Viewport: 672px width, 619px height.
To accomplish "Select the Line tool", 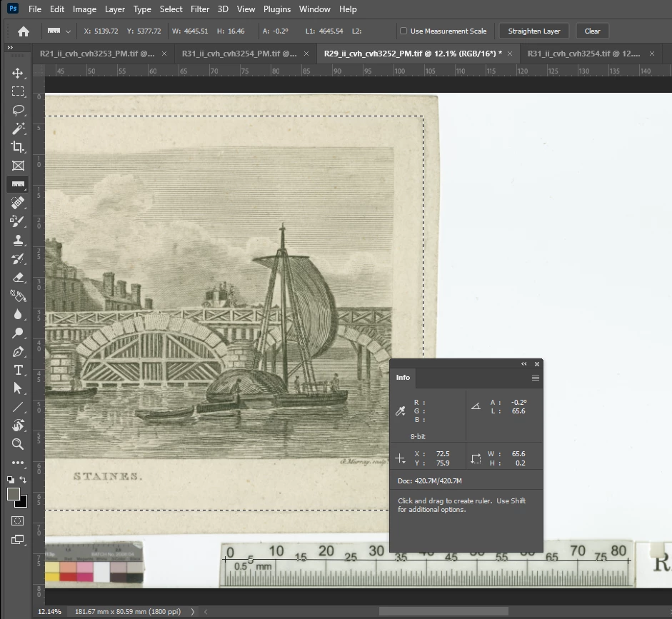I will (x=18, y=407).
